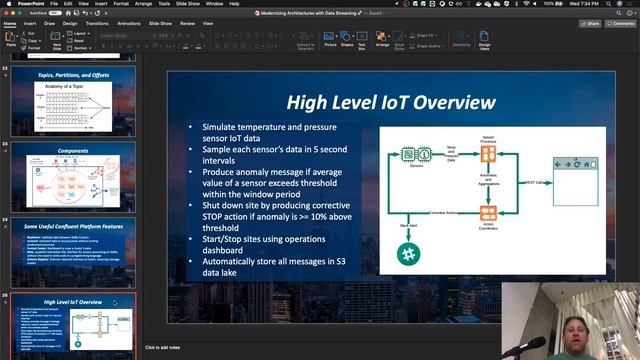Insert a Picture using the Picture icon
This screenshot has height=360, width=640.
(329, 37)
